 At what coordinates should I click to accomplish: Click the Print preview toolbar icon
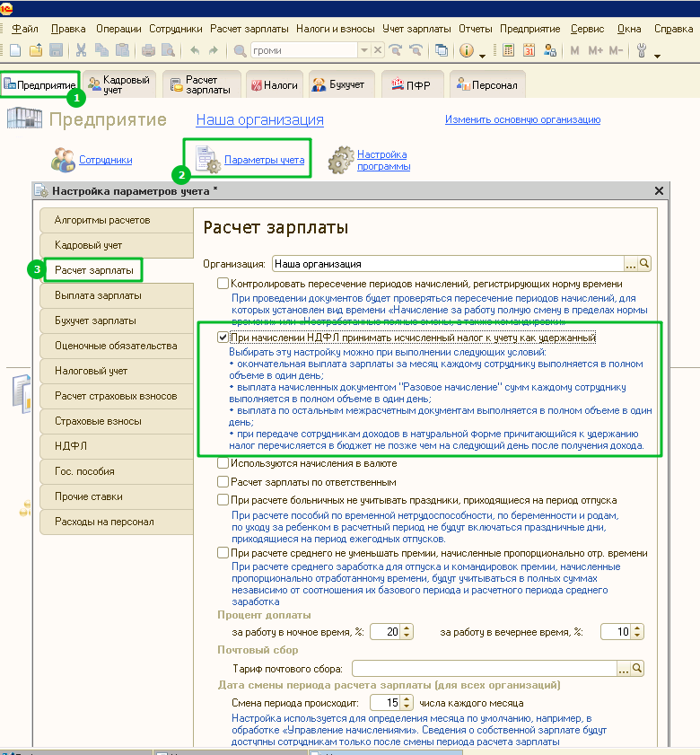(x=168, y=50)
